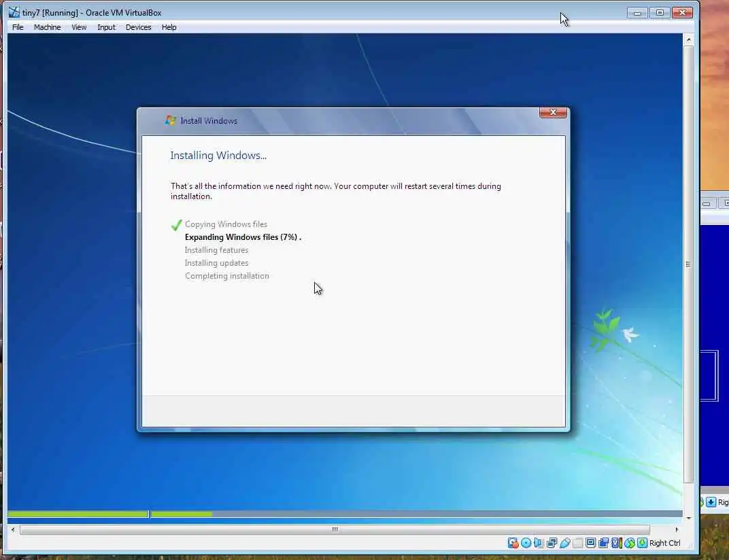Close the VirtualBox tiny7 window

pyautogui.click(x=682, y=12)
